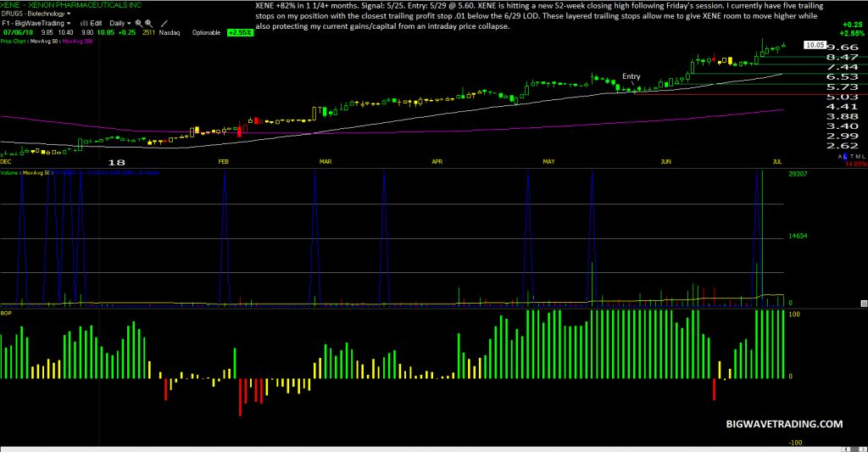Click the zoom in magnifier icon
Image resolution: width=868 pixels, height=452 pixels.
139,23
